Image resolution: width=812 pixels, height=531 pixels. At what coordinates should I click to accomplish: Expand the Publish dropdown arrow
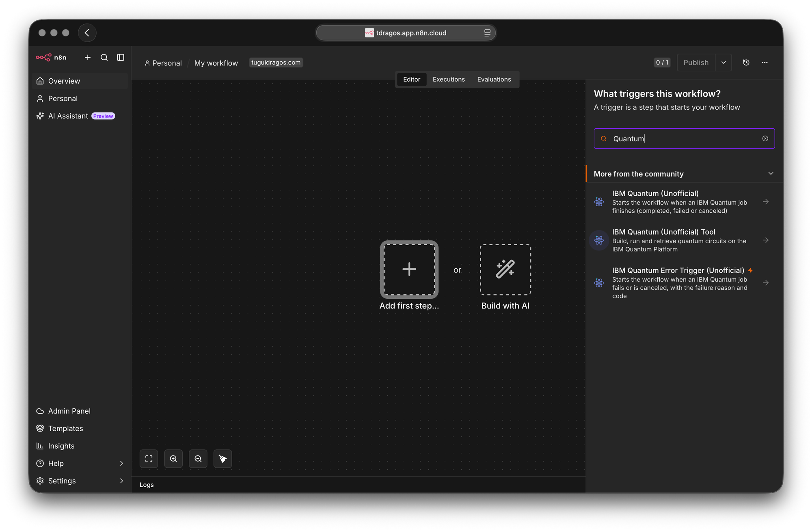pyautogui.click(x=723, y=63)
